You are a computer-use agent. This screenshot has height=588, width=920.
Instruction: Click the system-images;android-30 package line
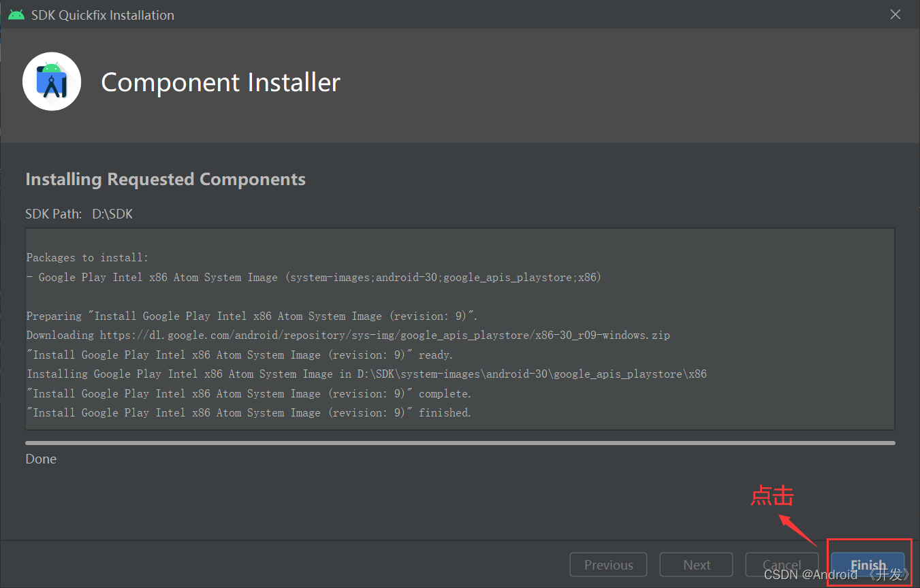pos(314,277)
